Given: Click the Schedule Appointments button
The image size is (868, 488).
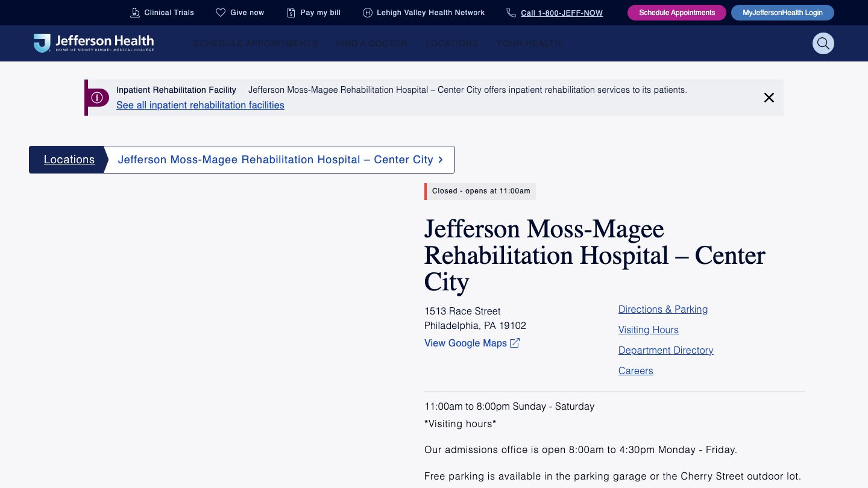Looking at the screenshot, I should [676, 13].
